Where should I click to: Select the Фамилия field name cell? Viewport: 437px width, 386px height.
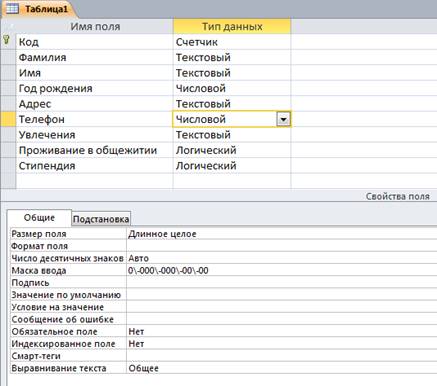point(94,57)
